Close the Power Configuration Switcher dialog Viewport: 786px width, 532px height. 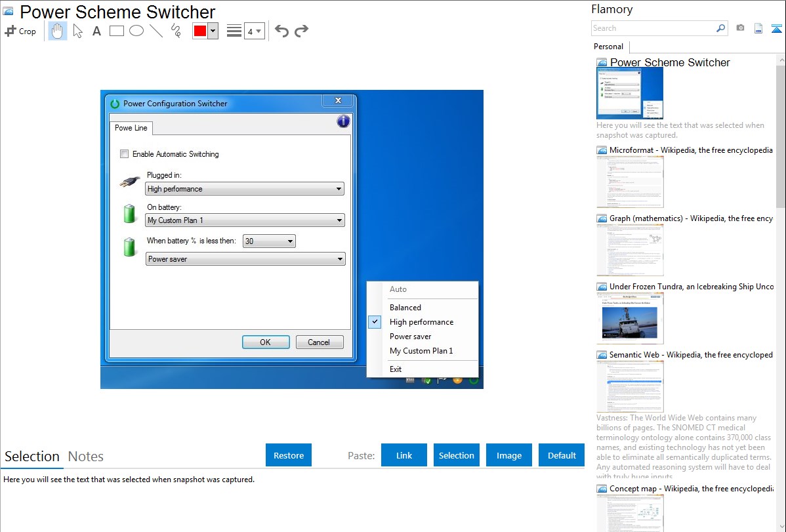point(339,101)
